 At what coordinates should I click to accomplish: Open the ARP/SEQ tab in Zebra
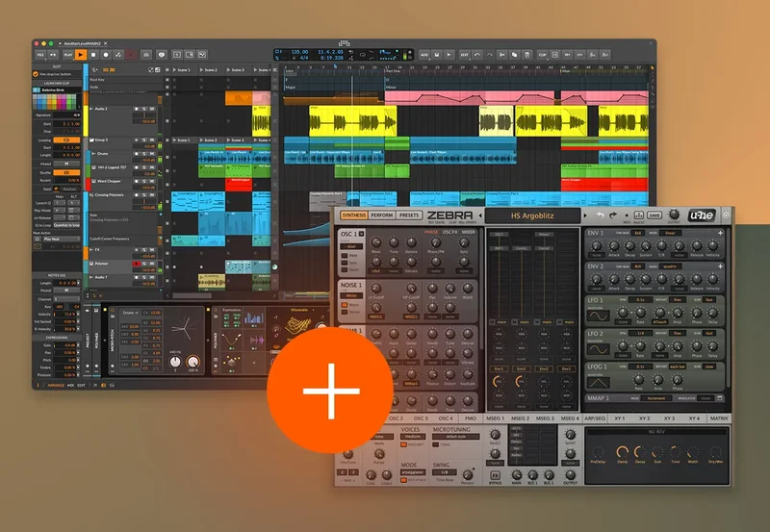coord(595,418)
